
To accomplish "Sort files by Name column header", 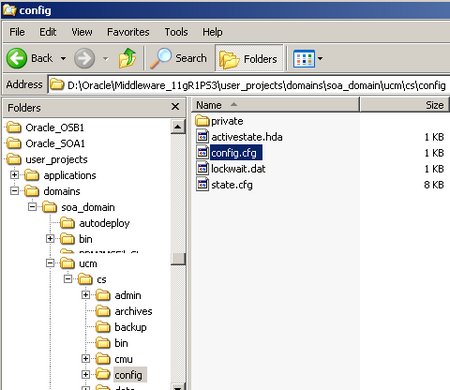I will [275, 105].
